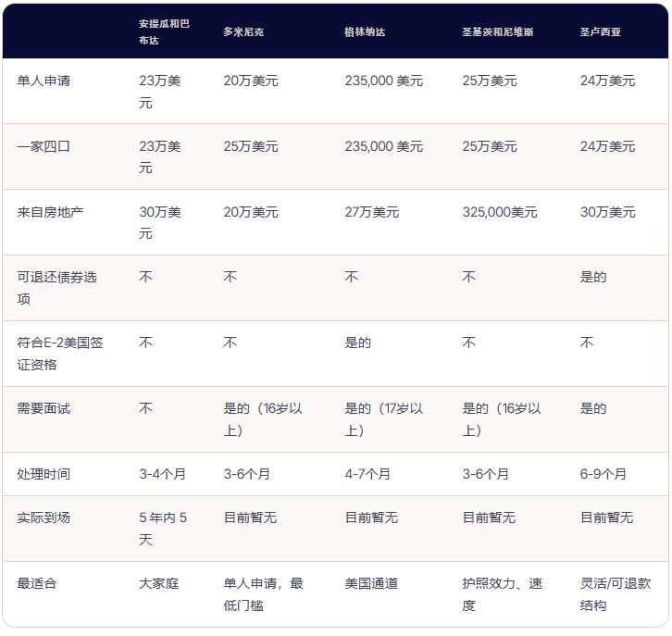Click 圣卢西亚 '不' in E-2美国签证 row
The width and height of the screenshot is (672, 636).
(x=587, y=343)
